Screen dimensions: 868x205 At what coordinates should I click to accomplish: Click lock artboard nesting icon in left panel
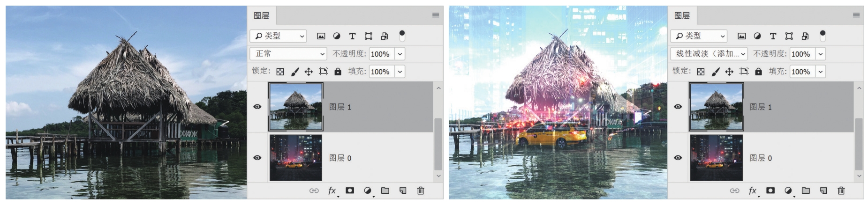pyautogui.click(x=323, y=72)
